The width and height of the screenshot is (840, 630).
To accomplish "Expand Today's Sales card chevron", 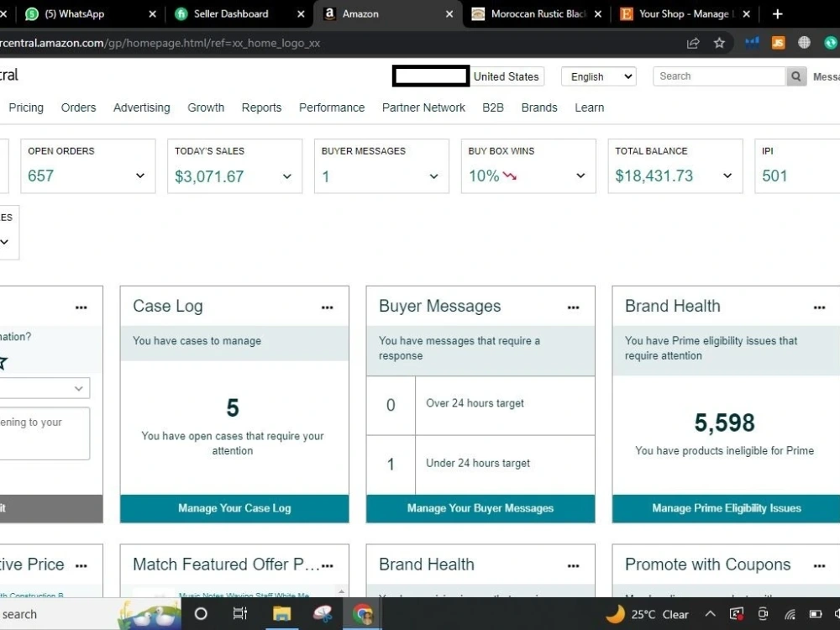I will (287, 176).
